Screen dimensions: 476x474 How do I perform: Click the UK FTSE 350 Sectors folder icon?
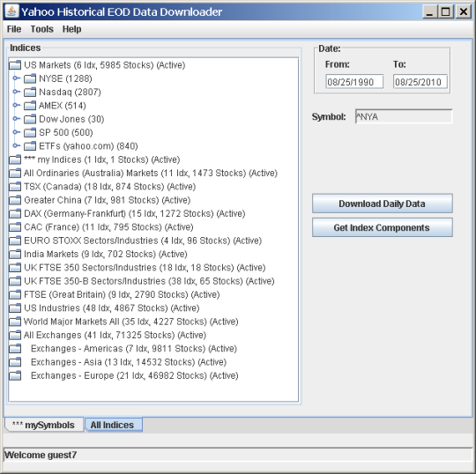click(x=15, y=268)
